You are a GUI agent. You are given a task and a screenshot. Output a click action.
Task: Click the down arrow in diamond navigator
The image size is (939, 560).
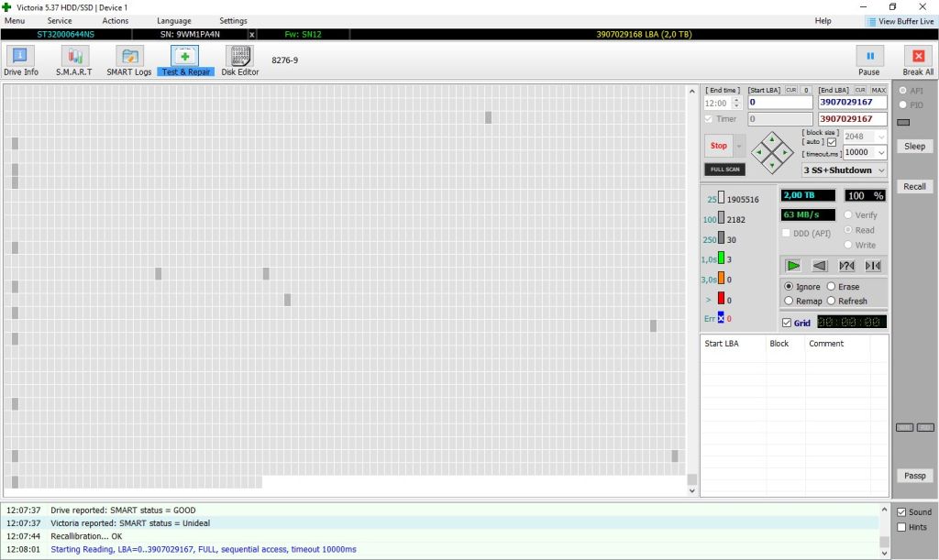click(772, 166)
